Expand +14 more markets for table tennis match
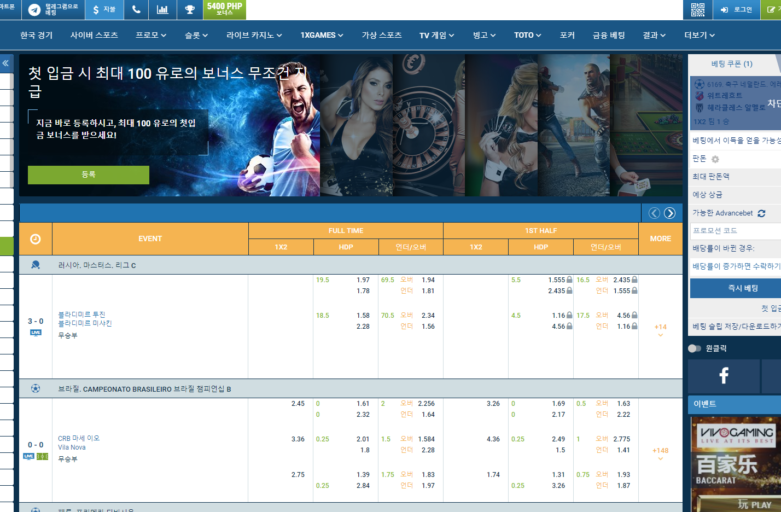The image size is (781, 512). coord(660,330)
